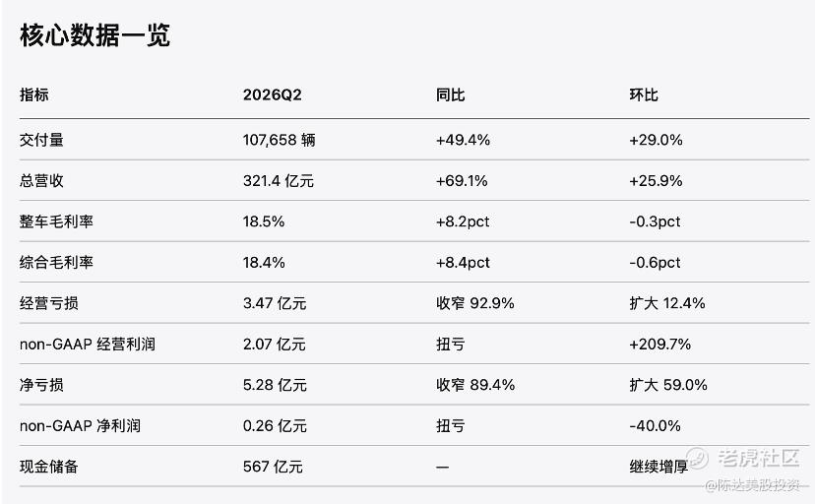Click the 扩大 59.0% cell
The height and width of the screenshot is (504, 815).
click(668, 385)
